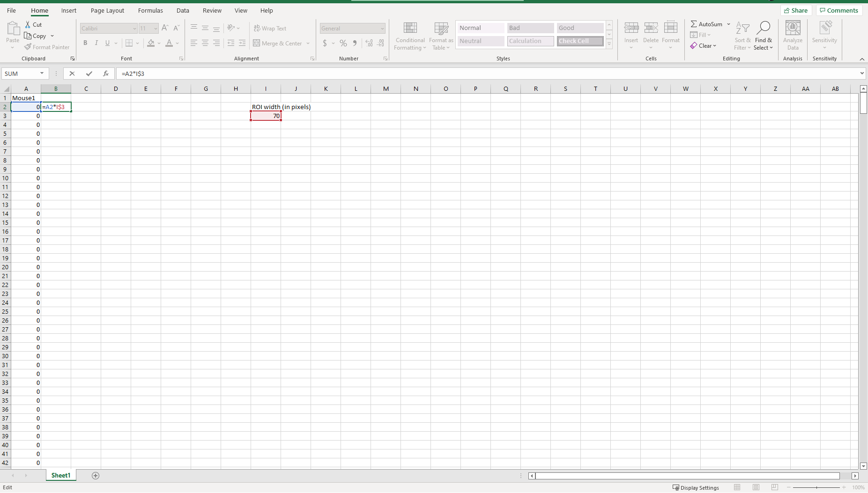Toggle align left

tap(193, 43)
